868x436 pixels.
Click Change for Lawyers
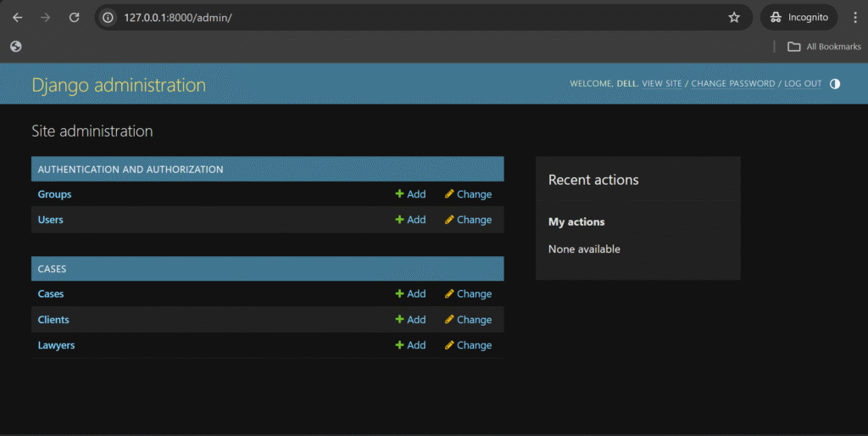[468, 345]
